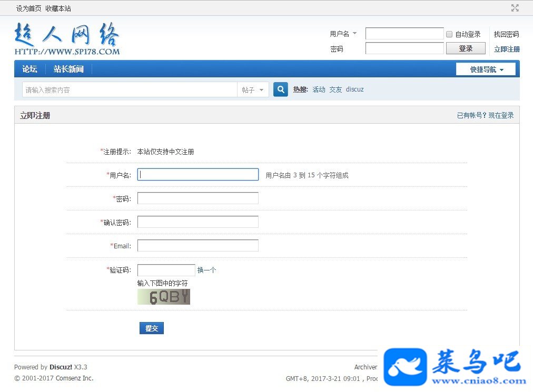Switch to the 站长新闻 tab
Screen dimensions: 533x392
click(x=68, y=69)
